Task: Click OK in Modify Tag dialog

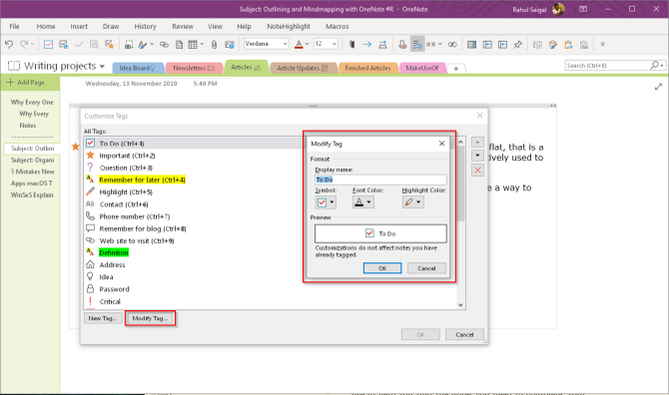Action: pos(382,268)
